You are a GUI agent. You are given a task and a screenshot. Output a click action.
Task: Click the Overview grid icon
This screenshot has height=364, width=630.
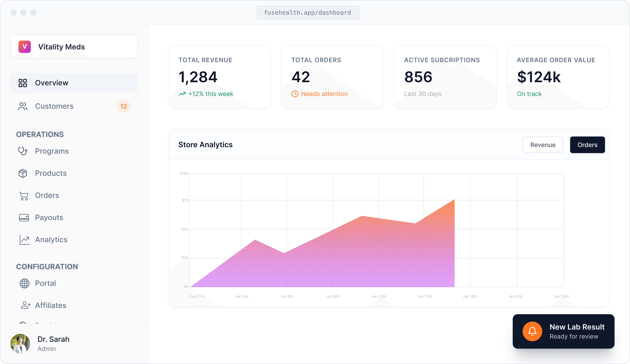pyautogui.click(x=23, y=83)
